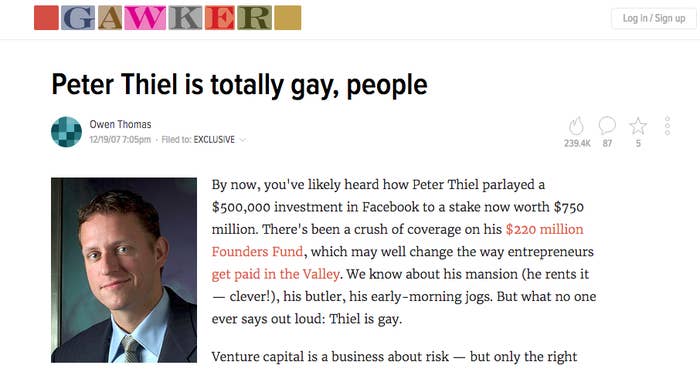Image resolution: width=700 pixels, height=372 pixels.
Task: Open comments via speech bubble icon
Action: [x=607, y=125]
